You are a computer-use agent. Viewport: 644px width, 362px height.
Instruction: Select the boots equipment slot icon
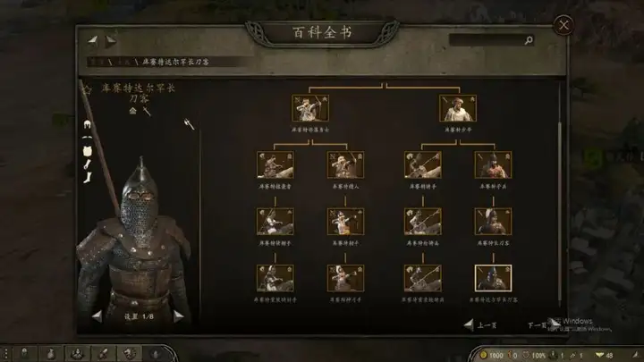(x=88, y=177)
